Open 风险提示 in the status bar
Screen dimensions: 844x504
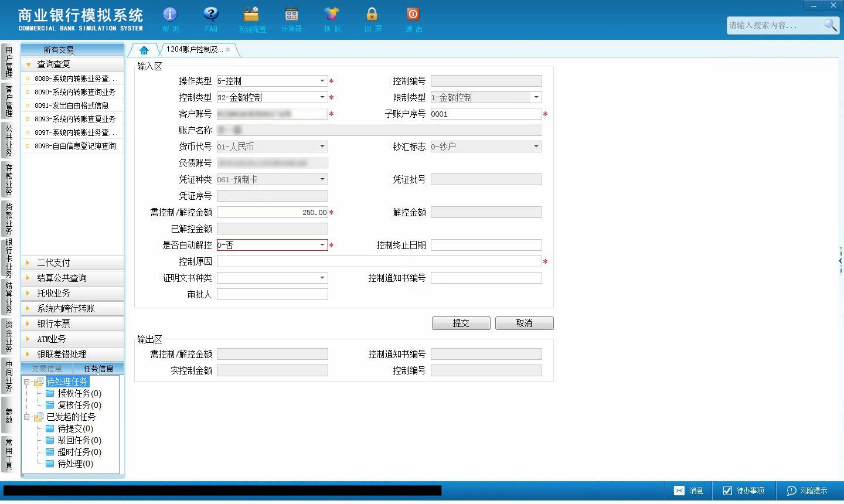tap(807, 491)
